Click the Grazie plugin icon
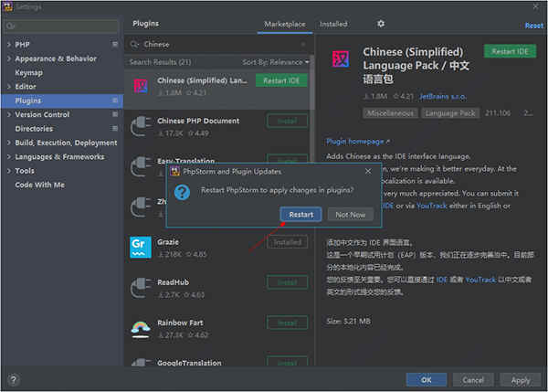548x392 pixels. pos(141,248)
